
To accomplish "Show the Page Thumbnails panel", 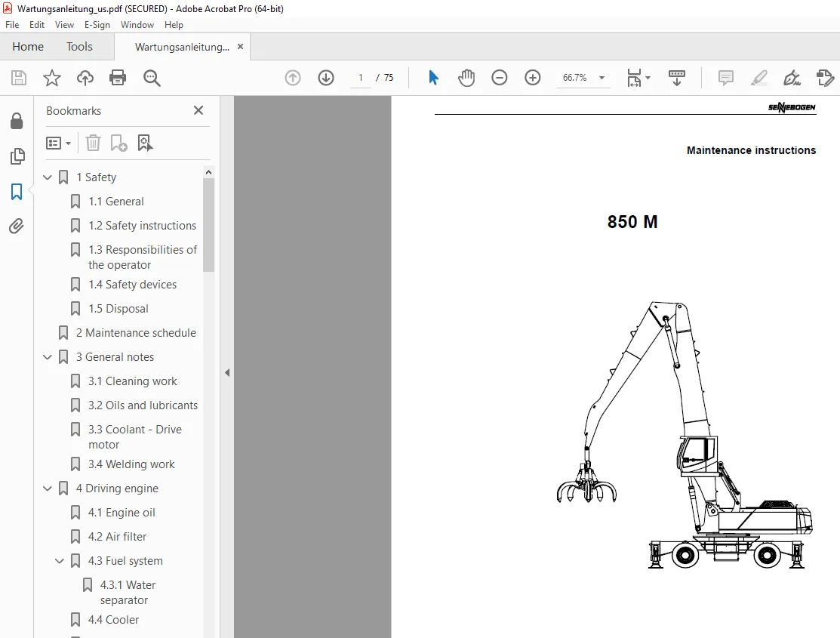I will point(17,156).
